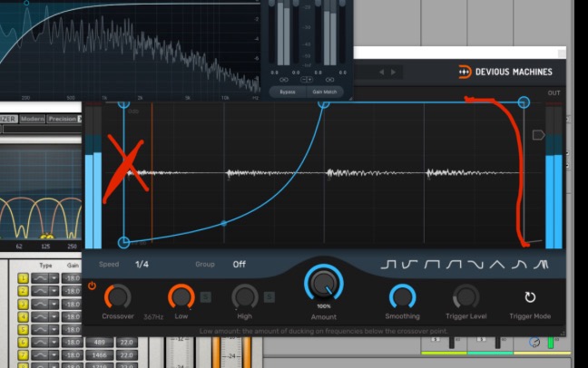Click the blue pan knob in the Ableton mixer
Viewport: 588px width, 368px height.
click(x=534, y=342)
